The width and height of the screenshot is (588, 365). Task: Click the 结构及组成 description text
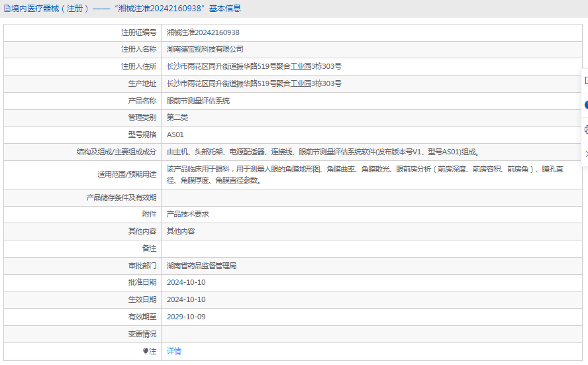[322, 152]
